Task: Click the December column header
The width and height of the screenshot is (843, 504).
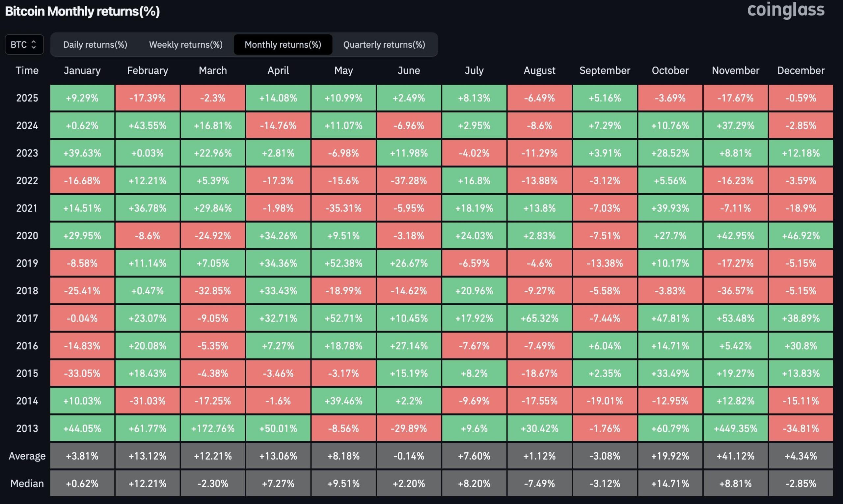Action: coord(801,70)
